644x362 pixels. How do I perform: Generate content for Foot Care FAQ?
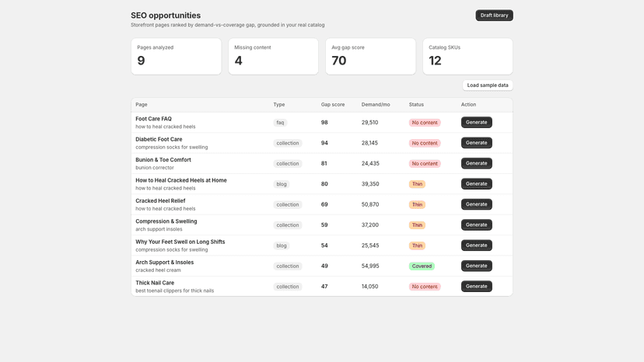pyautogui.click(x=477, y=122)
